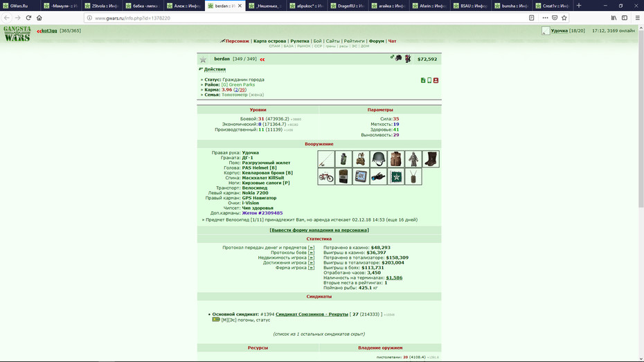Viewport: 644px width, 362px height.
Task: Switch to the 2Stvola browser tab
Action: pyautogui.click(x=102, y=6)
